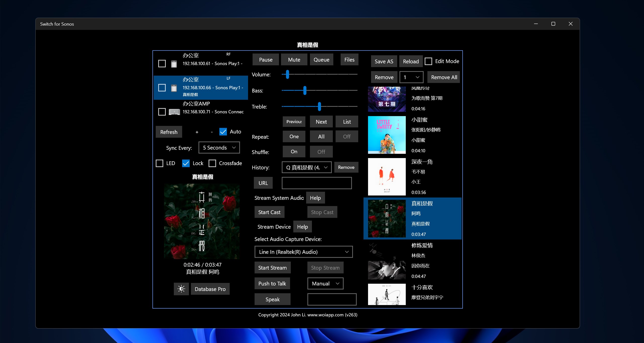Click the Sonos Play:1 speaker icon at 192.168.100.66

(x=174, y=88)
